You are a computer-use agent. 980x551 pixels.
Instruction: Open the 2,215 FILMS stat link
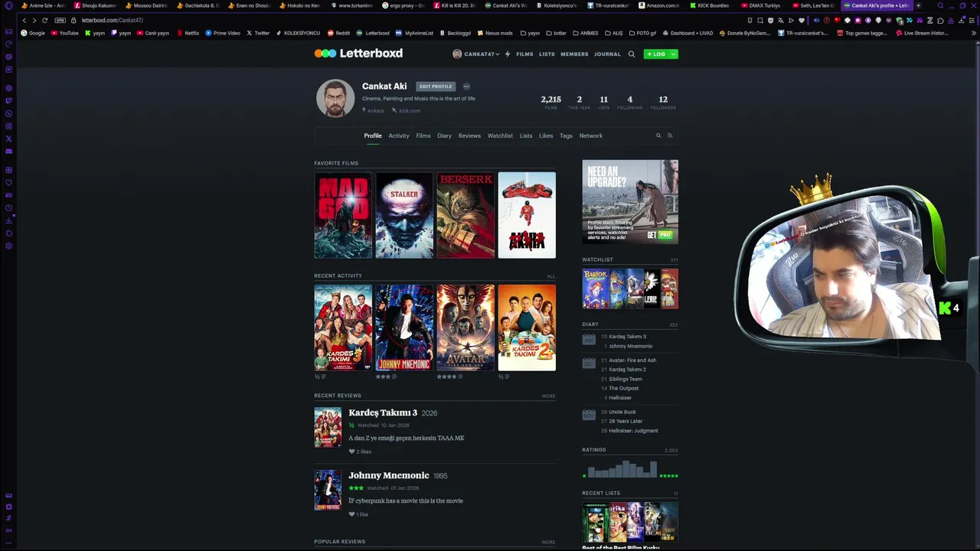(550, 102)
